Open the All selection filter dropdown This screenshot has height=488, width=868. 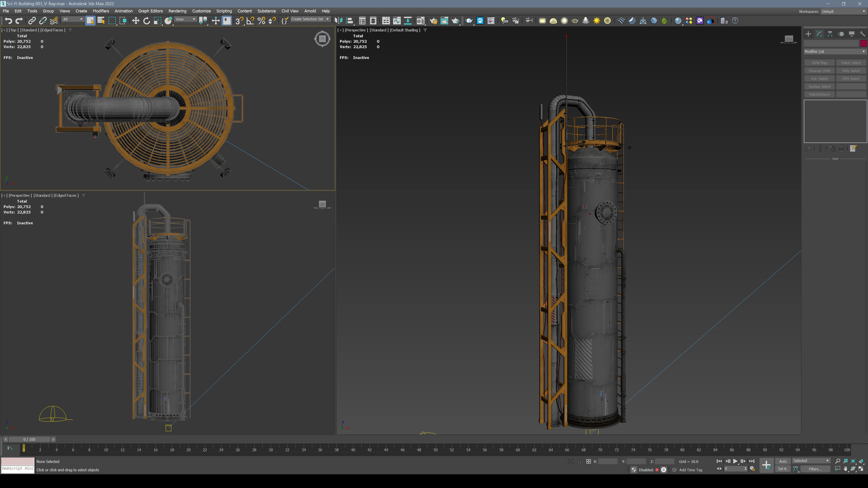pos(73,19)
